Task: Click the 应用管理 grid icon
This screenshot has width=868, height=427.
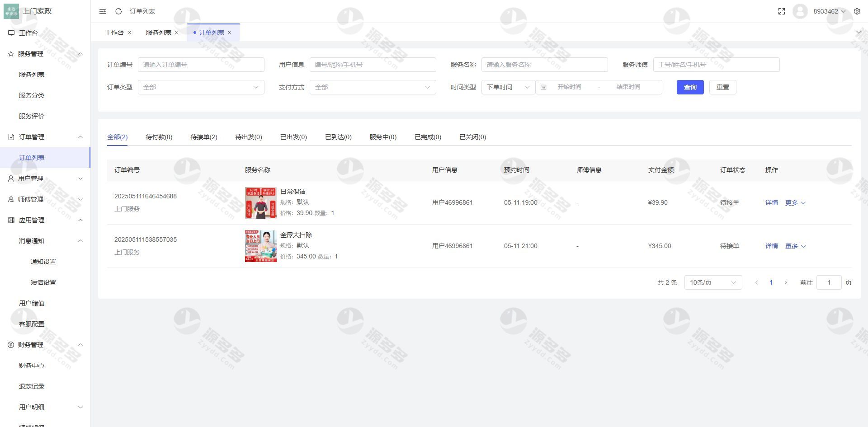Action: [10, 220]
